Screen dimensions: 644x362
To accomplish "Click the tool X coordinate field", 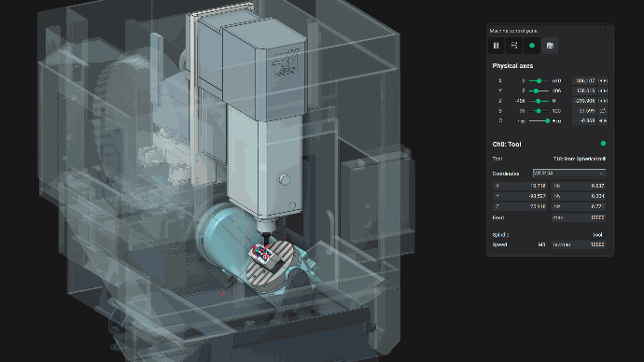I will coord(520,186).
